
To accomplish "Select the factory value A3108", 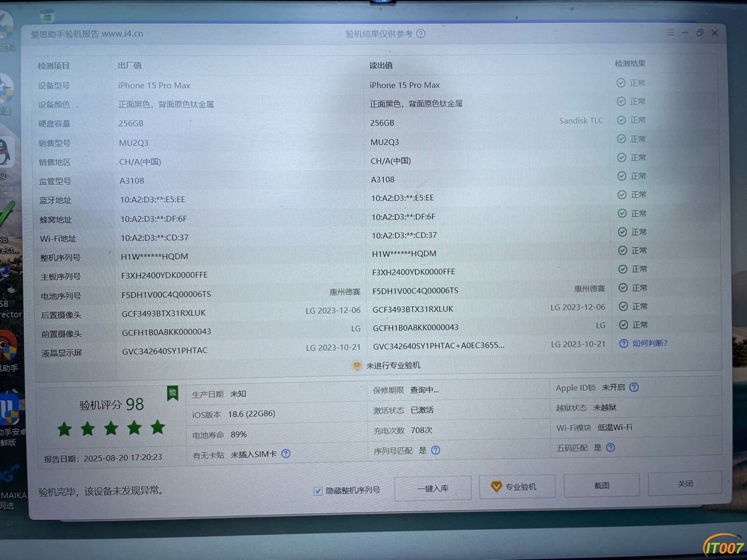I will [x=132, y=181].
